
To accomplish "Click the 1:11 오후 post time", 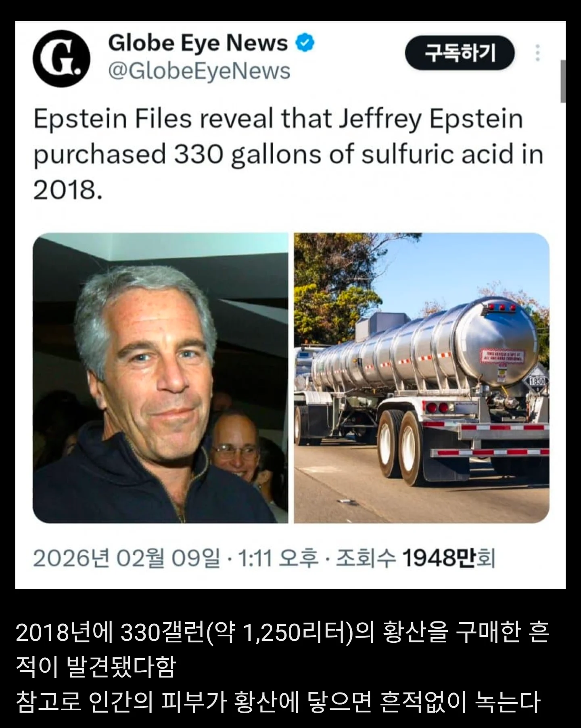I will click(278, 558).
